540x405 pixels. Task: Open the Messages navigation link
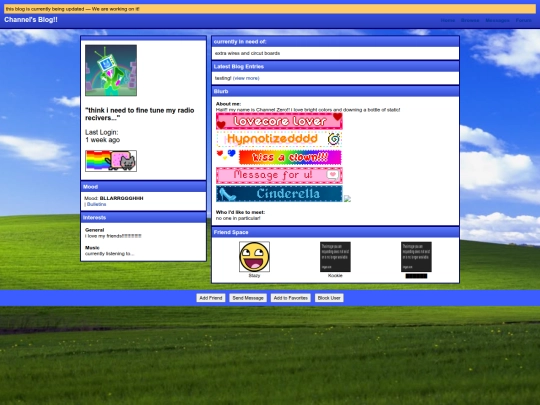pyautogui.click(x=497, y=20)
